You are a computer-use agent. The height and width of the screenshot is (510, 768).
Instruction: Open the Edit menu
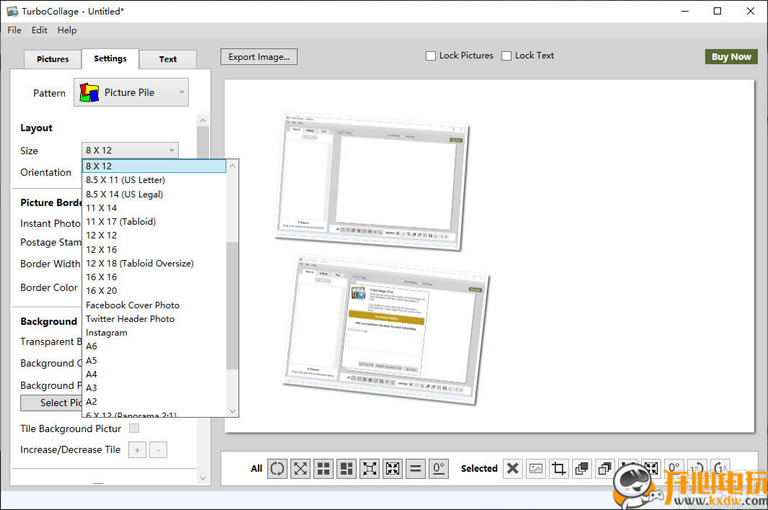39,30
